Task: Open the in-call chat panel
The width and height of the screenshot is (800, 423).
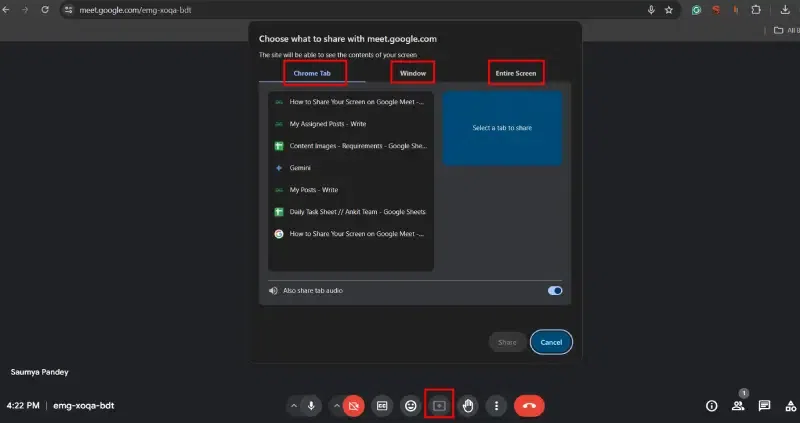Action: point(764,406)
